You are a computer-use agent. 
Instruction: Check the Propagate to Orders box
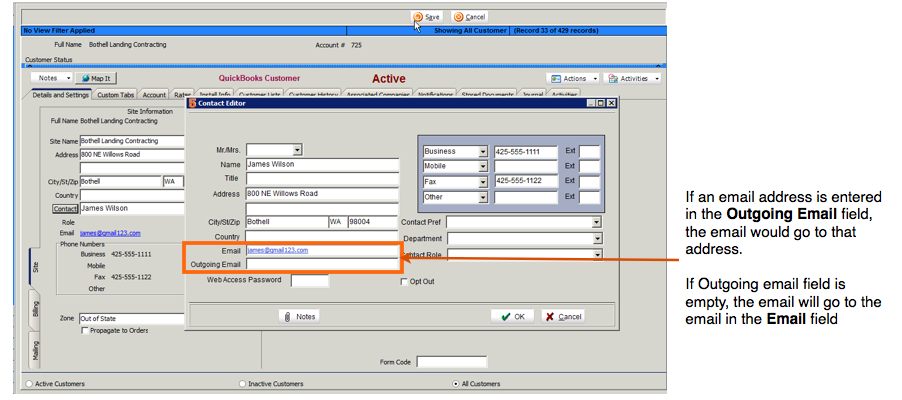84,331
